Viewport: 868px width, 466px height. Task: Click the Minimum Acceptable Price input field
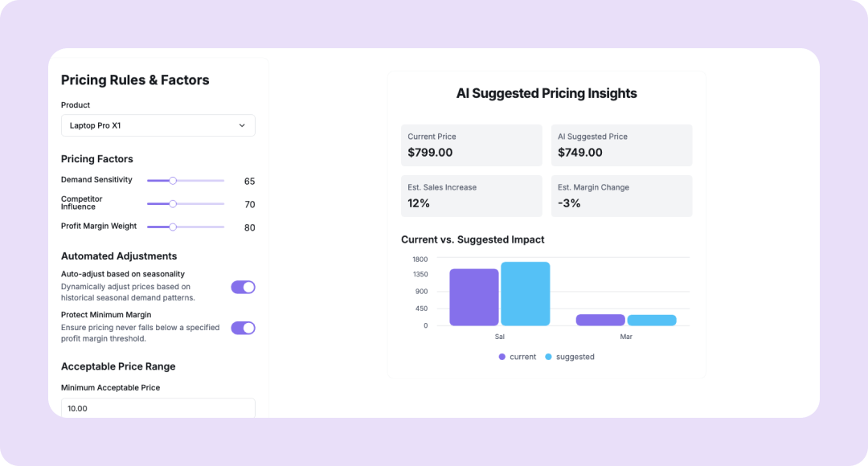[158, 408]
